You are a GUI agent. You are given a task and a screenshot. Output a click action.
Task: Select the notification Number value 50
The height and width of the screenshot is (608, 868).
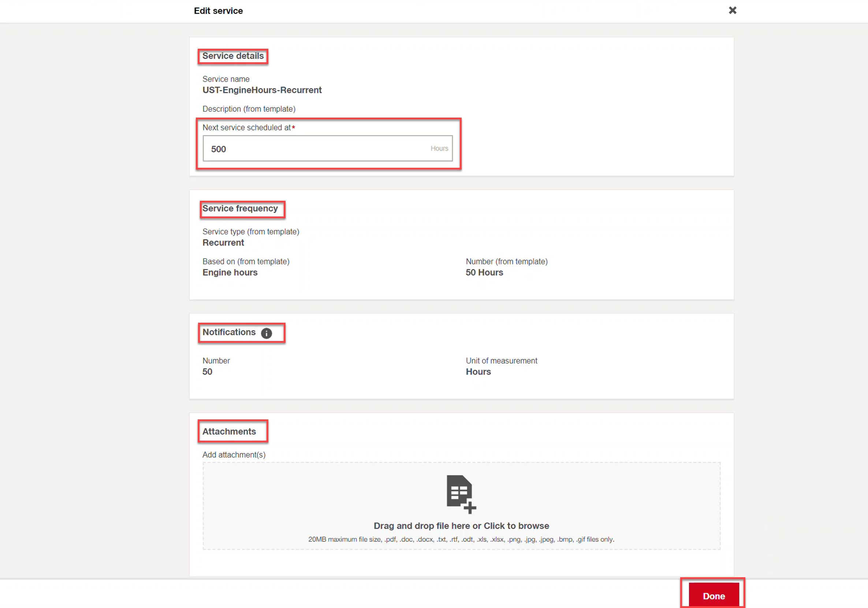(x=207, y=371)
